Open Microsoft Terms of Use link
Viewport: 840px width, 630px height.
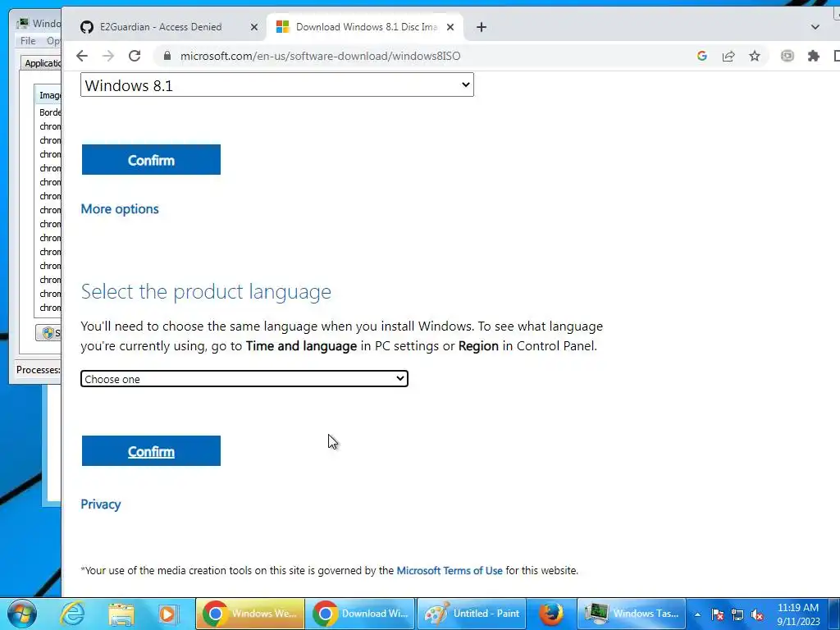coord(450,571)
